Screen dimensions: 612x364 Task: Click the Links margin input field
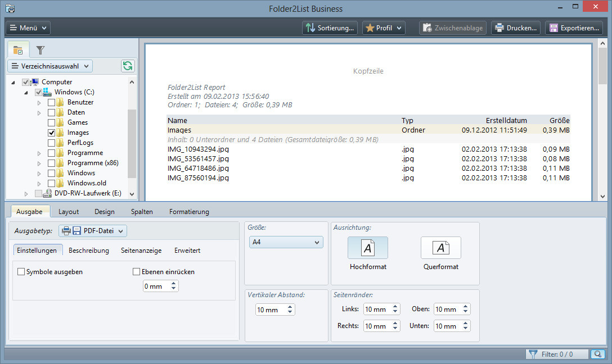tap(377, 310)
